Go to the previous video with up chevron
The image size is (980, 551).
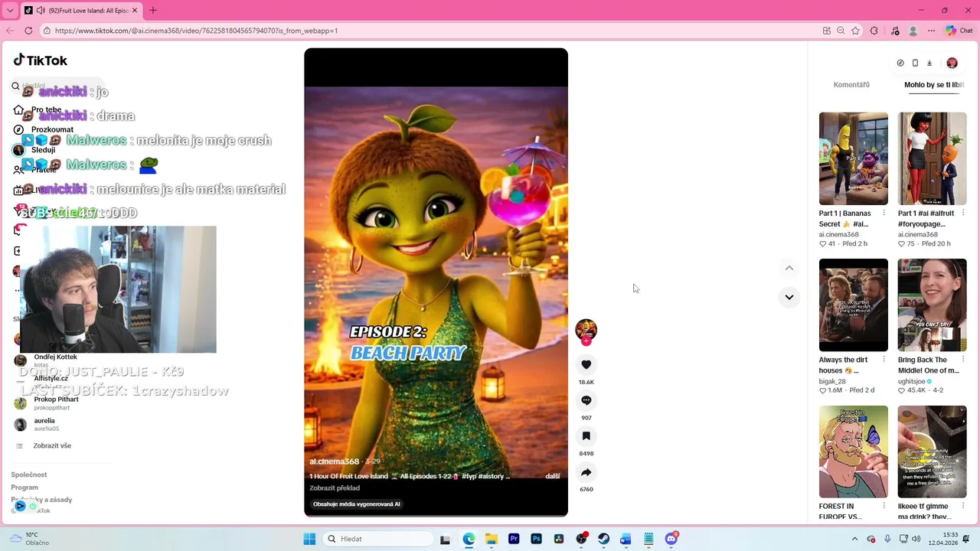coord(789,268)
